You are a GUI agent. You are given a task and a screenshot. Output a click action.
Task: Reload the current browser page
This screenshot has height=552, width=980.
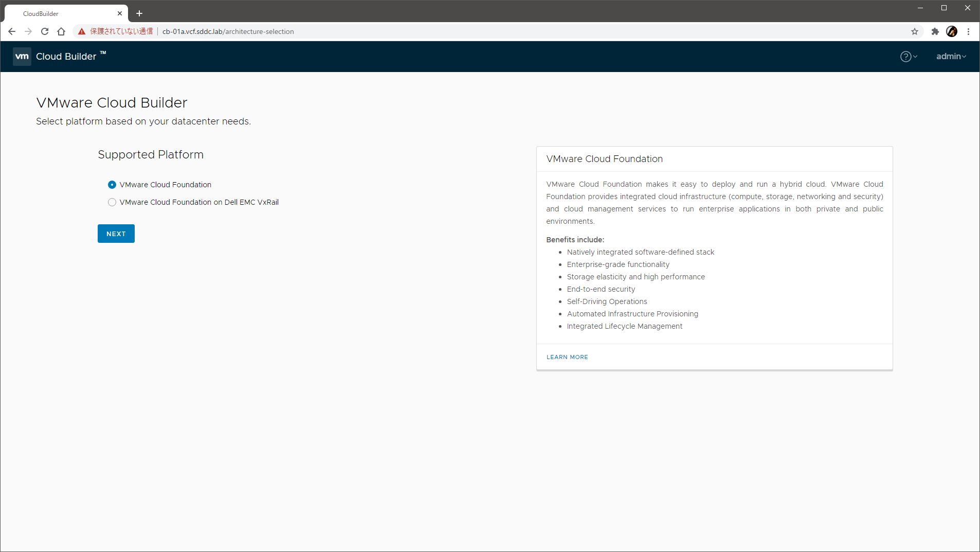tap(45, 31)
